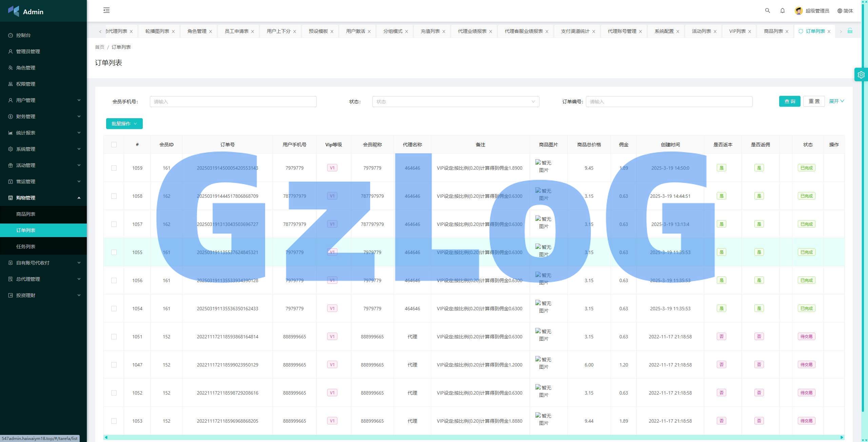The image size is (868, 442).
Task: Open the search magnifier icon
Action: coord(767,10)
